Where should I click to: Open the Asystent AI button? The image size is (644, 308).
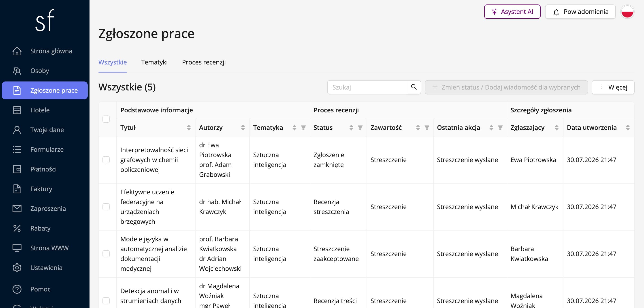[x=512, y=12]
